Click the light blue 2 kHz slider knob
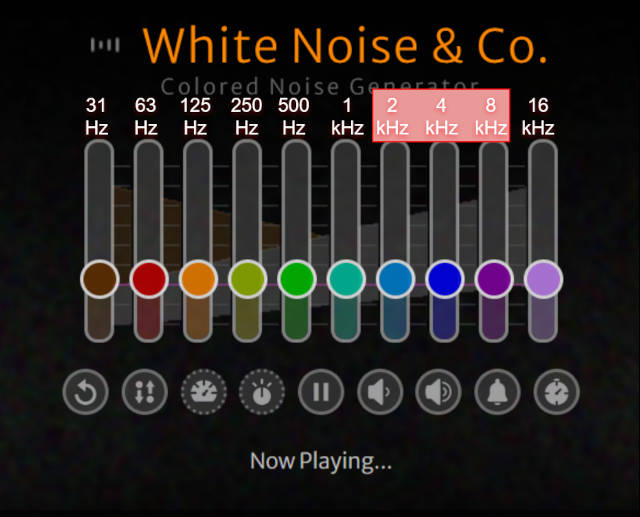 tap(396, 279)
